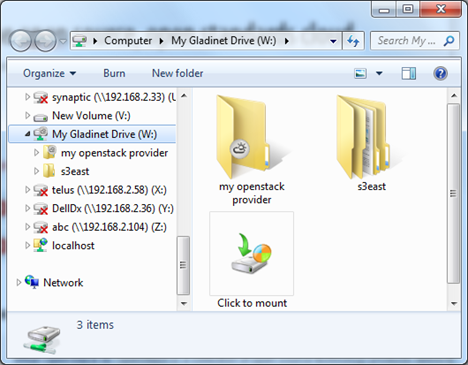The width and height of the screenshot is (468, 365).
Task: Click file pane scroll up arrow
Action: [x=454, y=96]
